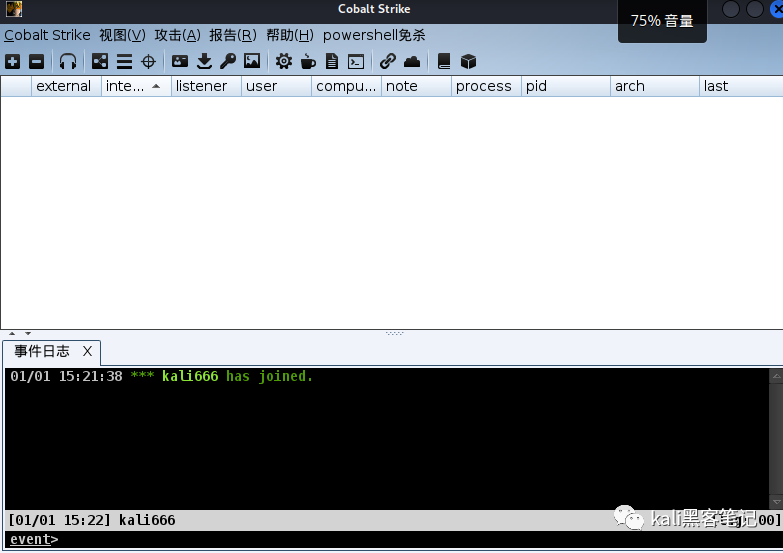
Task: Open keystrokes key icon
Action: pos(228,61)
